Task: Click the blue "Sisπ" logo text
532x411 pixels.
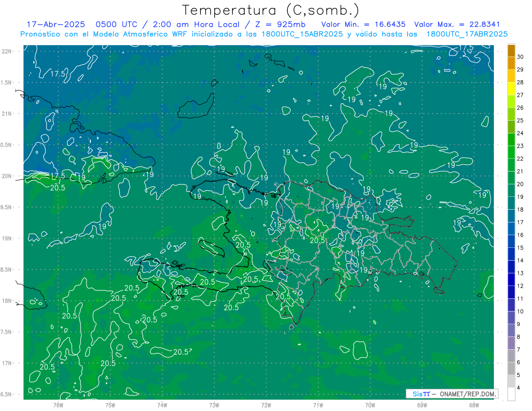Action: click(x=421, y=394)
